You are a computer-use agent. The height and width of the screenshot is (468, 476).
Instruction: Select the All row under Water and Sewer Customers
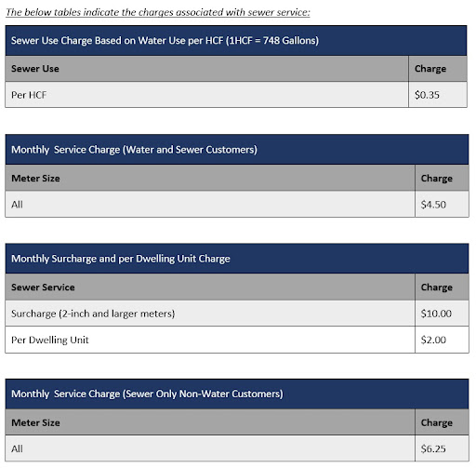210,204
